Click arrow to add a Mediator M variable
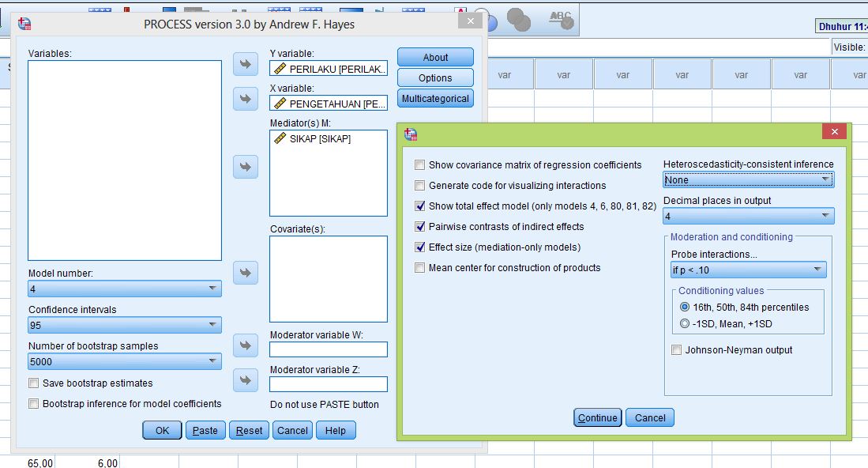Image resolution: width=868 pixels, height=468 pixels. click(x=247, y=167)
